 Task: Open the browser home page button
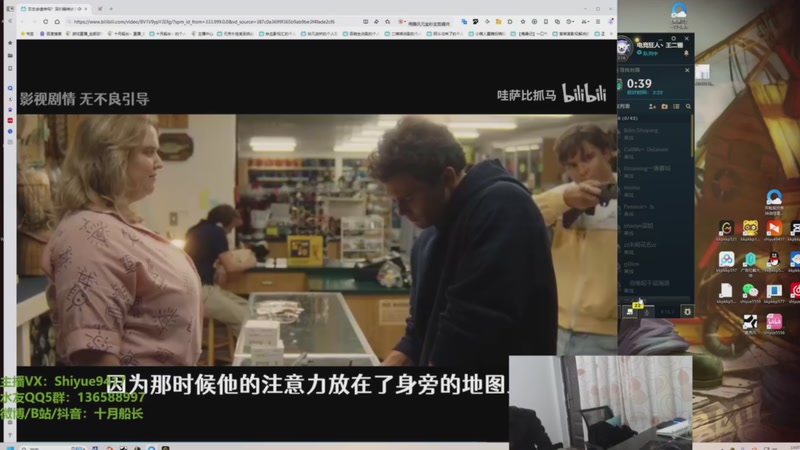(x=57, y=22)
